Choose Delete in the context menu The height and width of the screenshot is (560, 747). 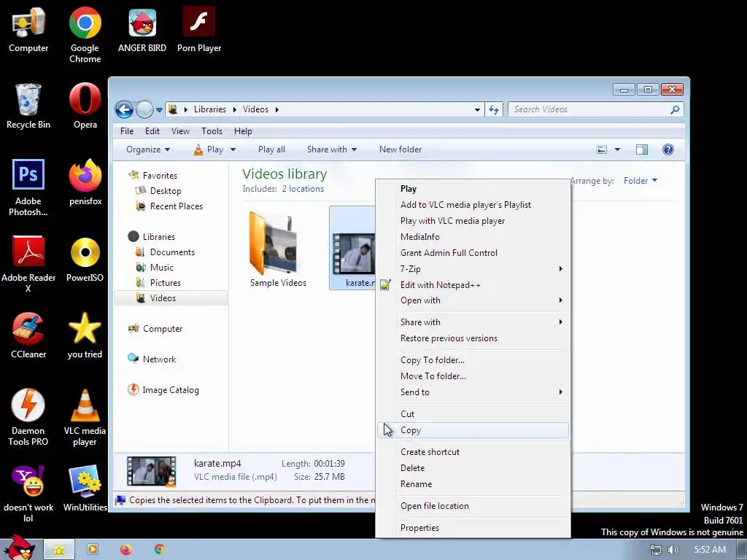[x=473, y=468]
